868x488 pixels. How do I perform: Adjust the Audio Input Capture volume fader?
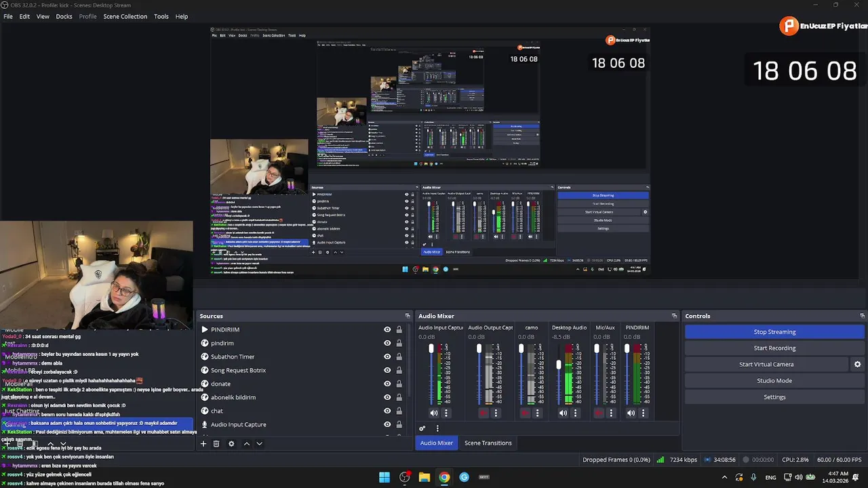click(x=431, y=348)
